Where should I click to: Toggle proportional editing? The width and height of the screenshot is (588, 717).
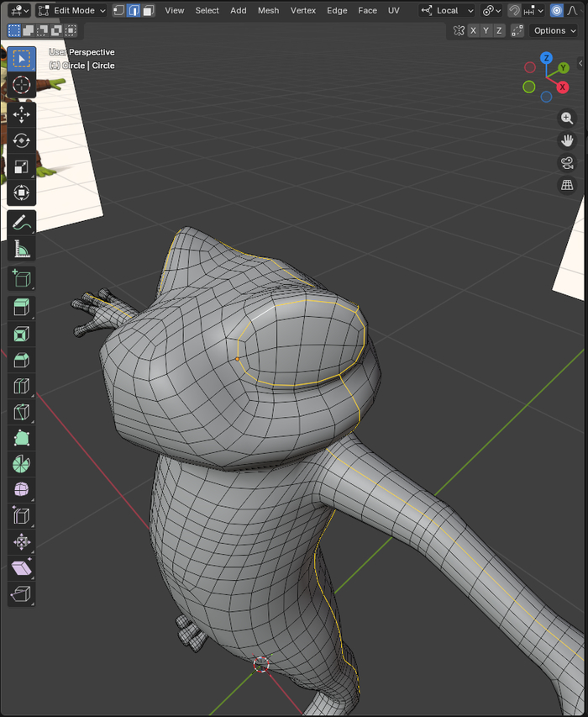click(x=557, y=11)
